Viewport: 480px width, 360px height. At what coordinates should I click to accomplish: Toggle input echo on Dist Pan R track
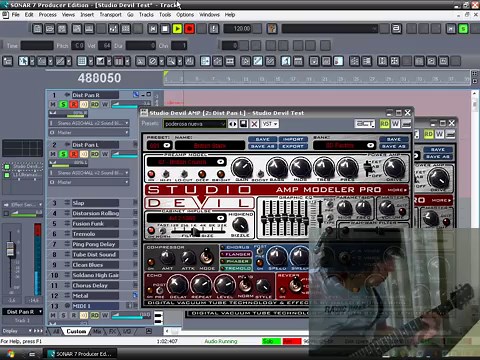point(84,104)
